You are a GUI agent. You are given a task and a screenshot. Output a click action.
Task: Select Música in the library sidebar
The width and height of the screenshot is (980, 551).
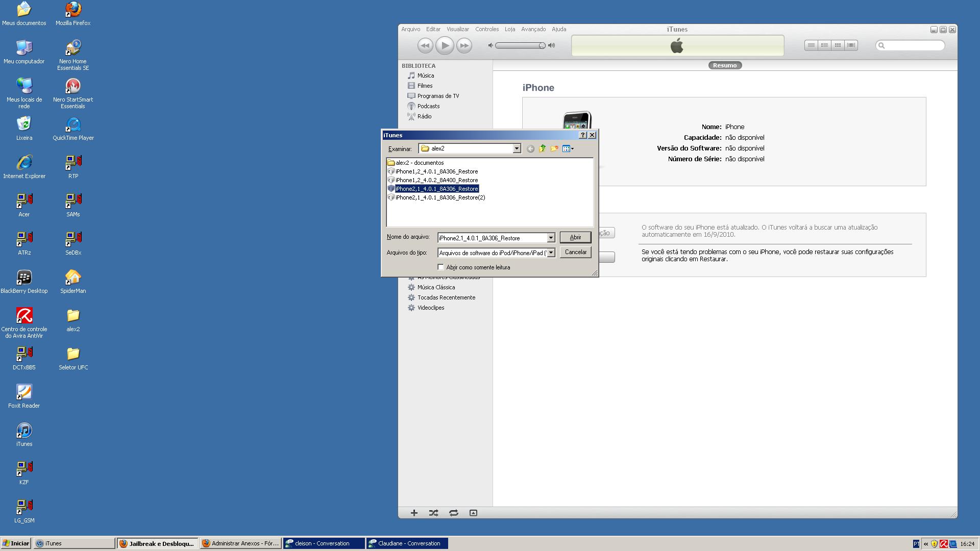[425, 76]
